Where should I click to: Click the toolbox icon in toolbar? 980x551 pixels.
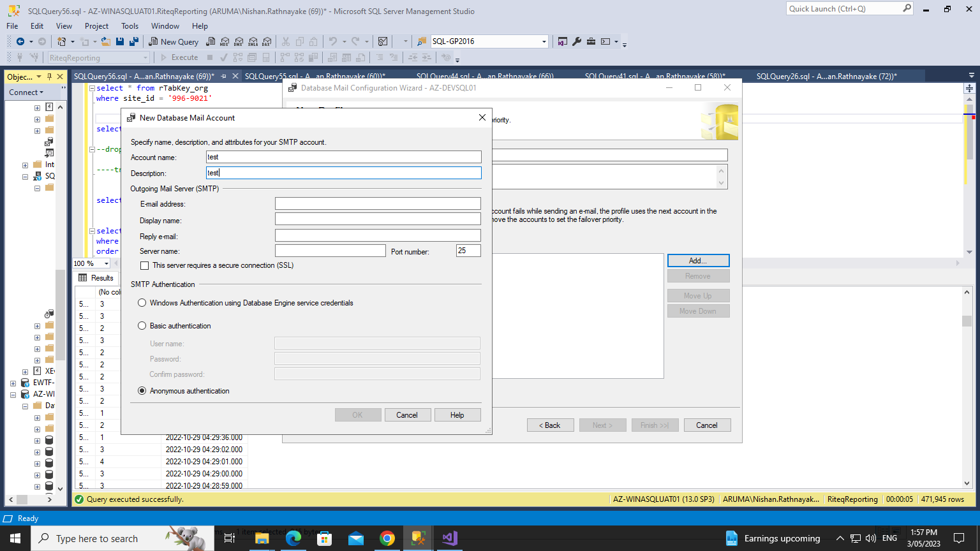click(x=591, y=41)
